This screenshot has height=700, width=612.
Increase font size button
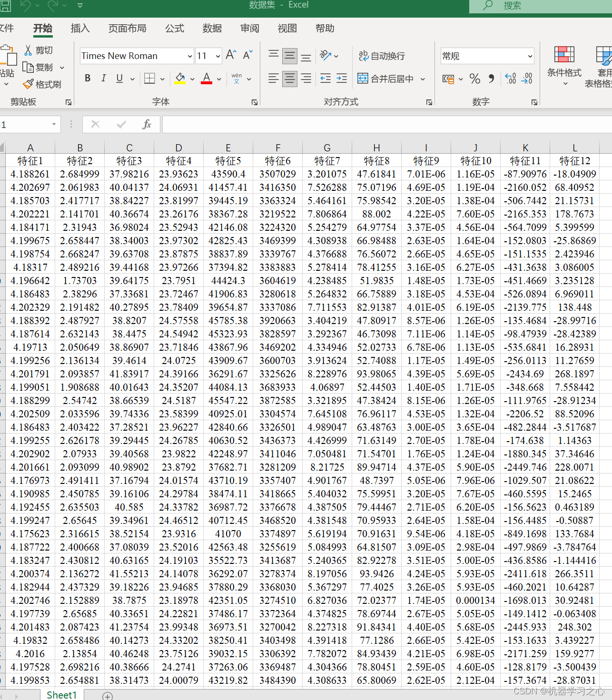point(231,55)
